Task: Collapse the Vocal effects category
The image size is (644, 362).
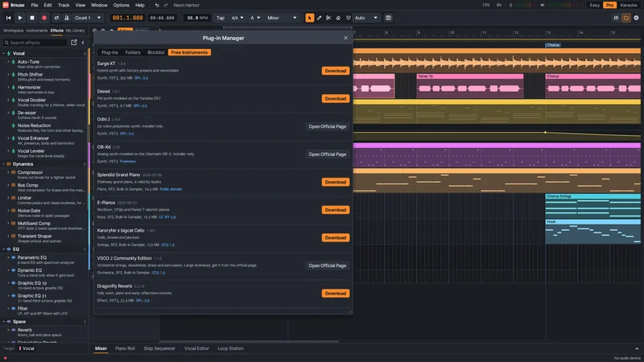Action: (x=4, y=53)
